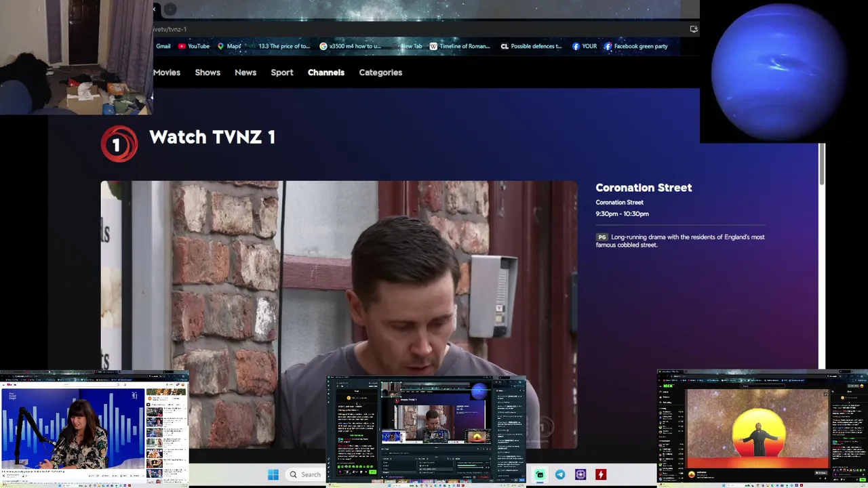Select the Sport navigation item
The image size is (868, 488).
pyautogui.click(x=282, y=73)
